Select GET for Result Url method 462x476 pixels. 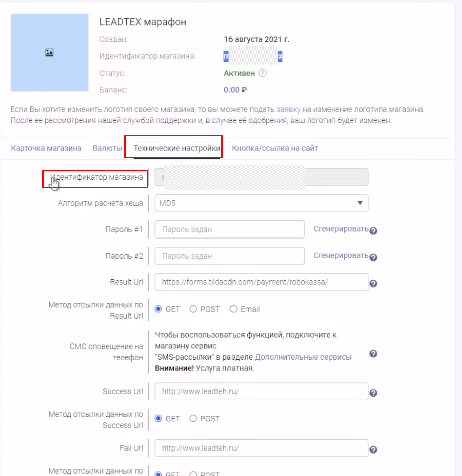pos(159,309)
